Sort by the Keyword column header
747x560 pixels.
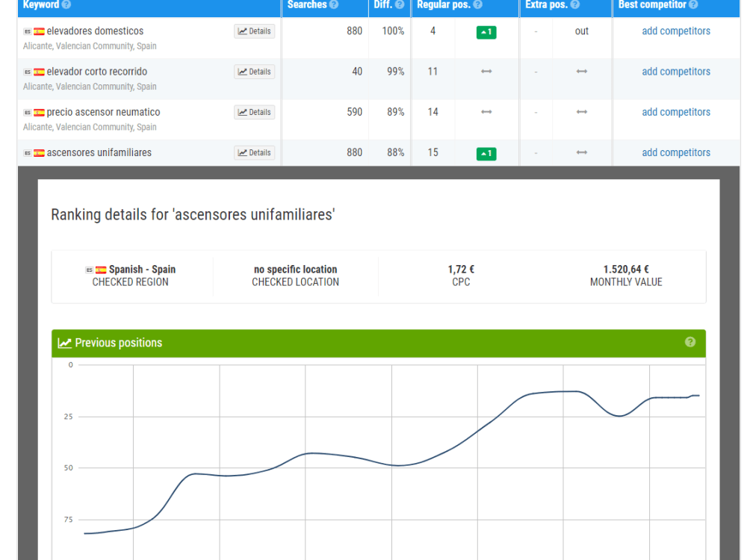(41, 4)
